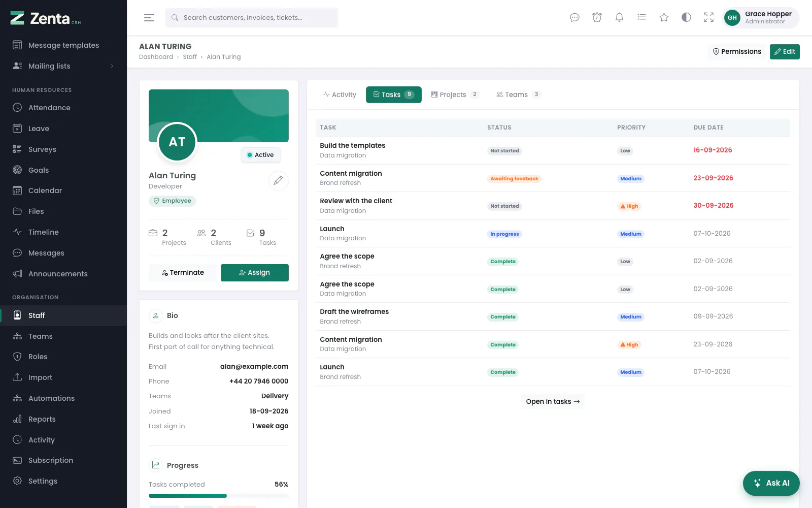The image size is (812, 508).
Task: Open Calendar in the sidebar
Action: (x=63, y=190)
